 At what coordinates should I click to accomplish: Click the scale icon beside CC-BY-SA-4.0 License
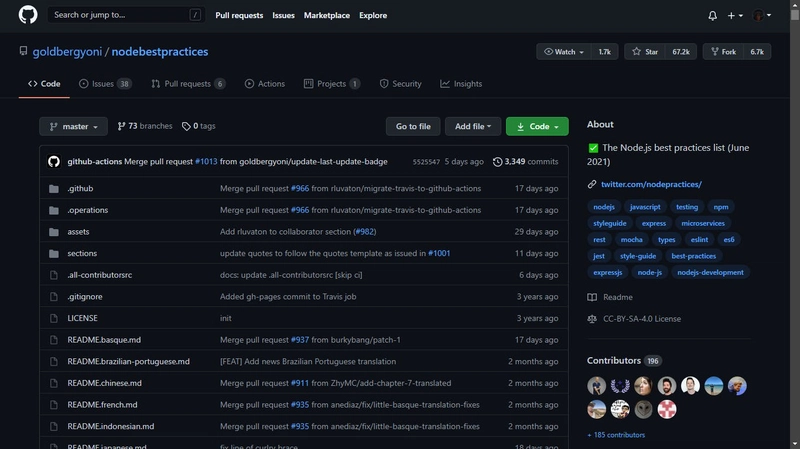pos(592,319)
